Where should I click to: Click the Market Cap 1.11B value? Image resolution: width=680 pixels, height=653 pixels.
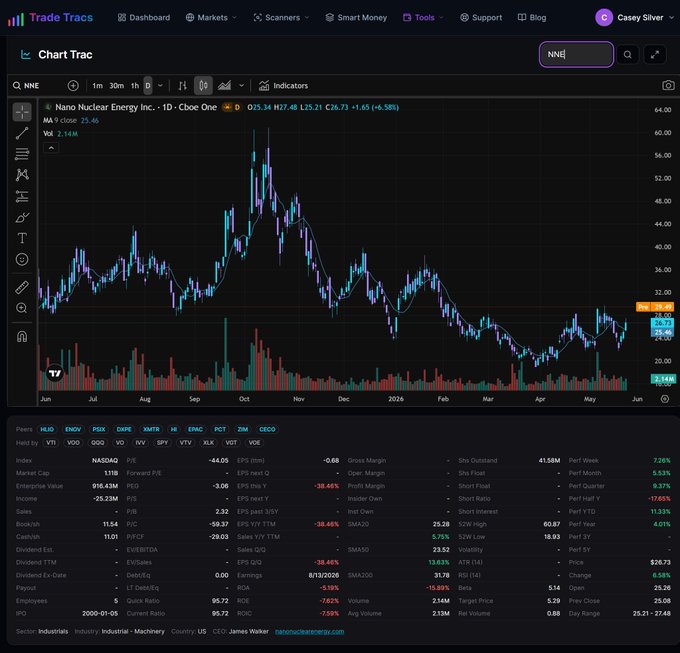111,473
